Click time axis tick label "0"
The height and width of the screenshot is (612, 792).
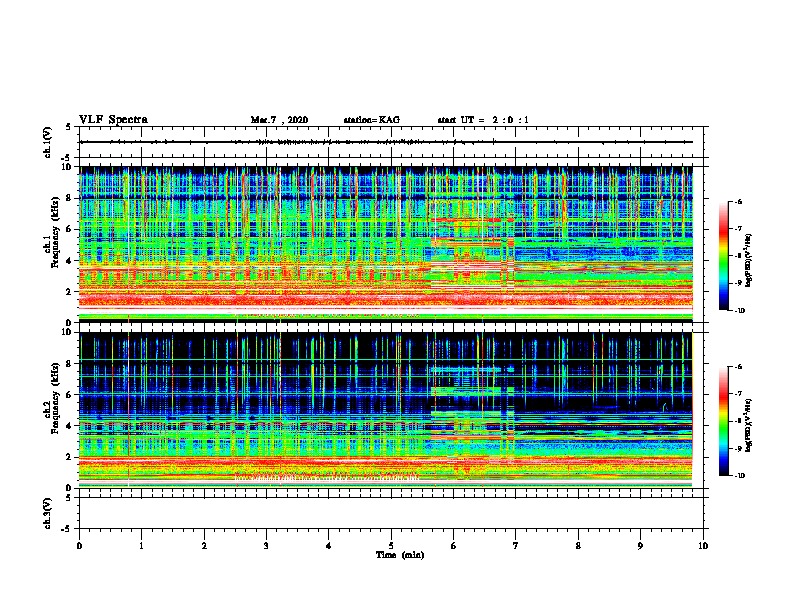pos(79,546)
